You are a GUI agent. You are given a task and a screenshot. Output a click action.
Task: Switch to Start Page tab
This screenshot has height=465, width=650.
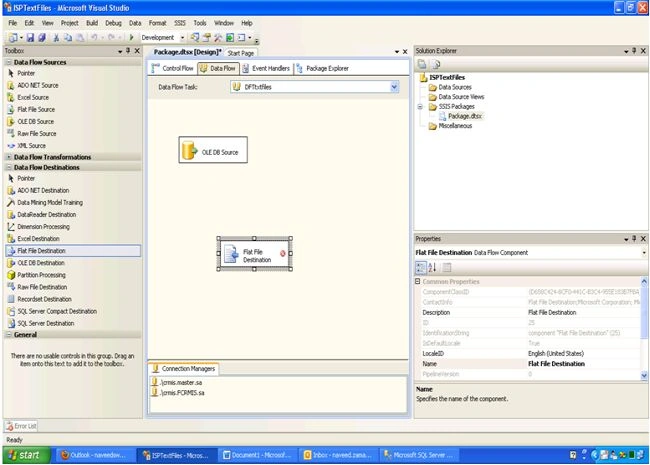click(240, 53)
